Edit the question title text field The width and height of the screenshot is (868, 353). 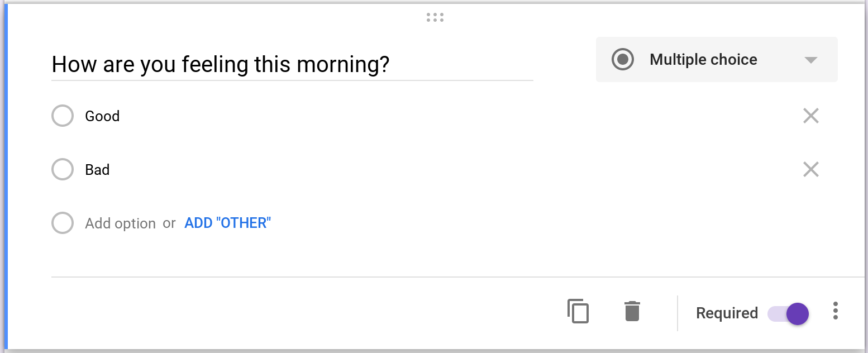(x=292, y=65)
